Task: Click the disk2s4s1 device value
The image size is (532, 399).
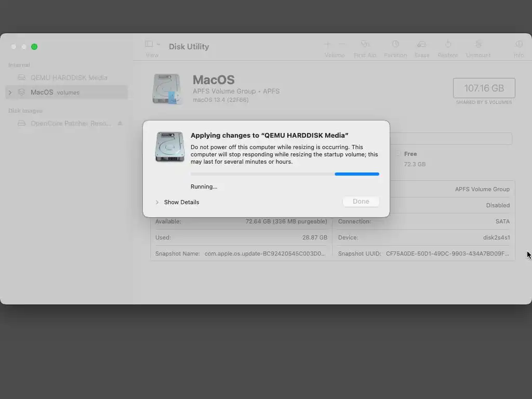Action: click(x=496, y=237)
